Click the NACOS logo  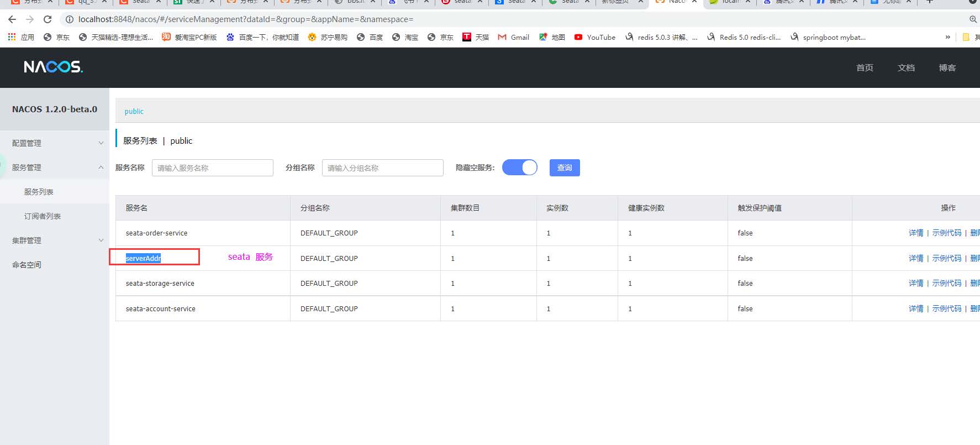[53, 67]
